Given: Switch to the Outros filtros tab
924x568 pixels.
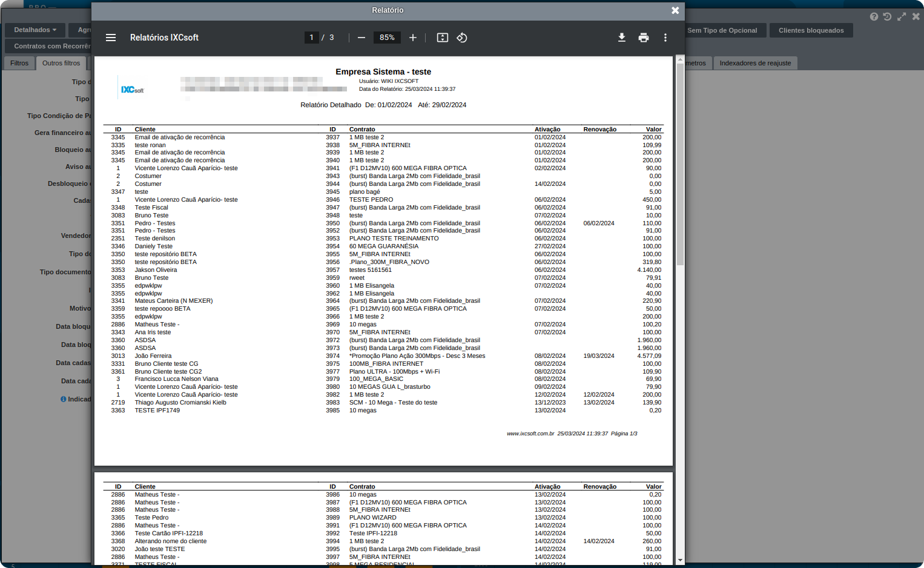Looking at the screenshot, I should [61, 63].
